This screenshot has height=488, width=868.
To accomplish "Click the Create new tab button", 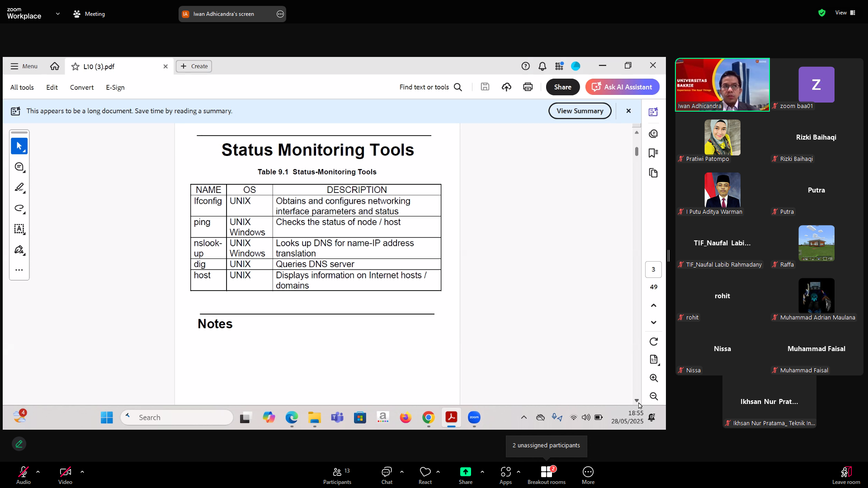I will (x=194, y=66).
